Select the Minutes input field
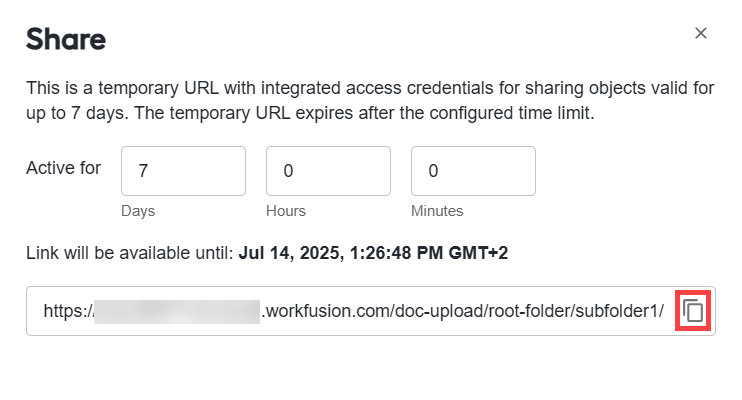 (473, 171)
